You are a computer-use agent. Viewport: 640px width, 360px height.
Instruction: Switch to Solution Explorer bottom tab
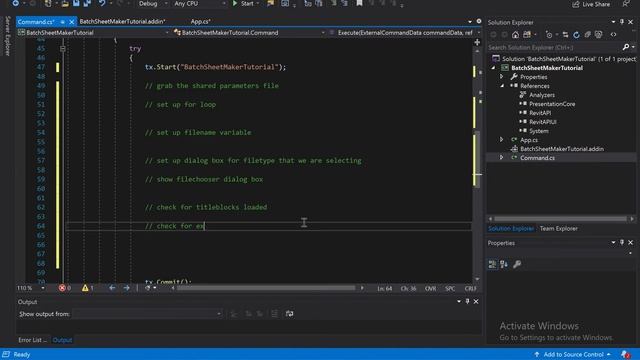pos(511,229)
